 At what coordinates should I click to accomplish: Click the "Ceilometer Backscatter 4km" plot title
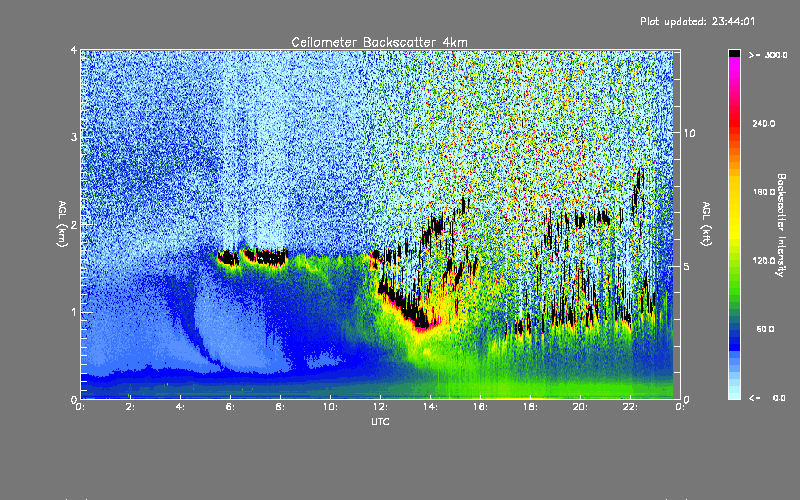[x=379, y=42]
